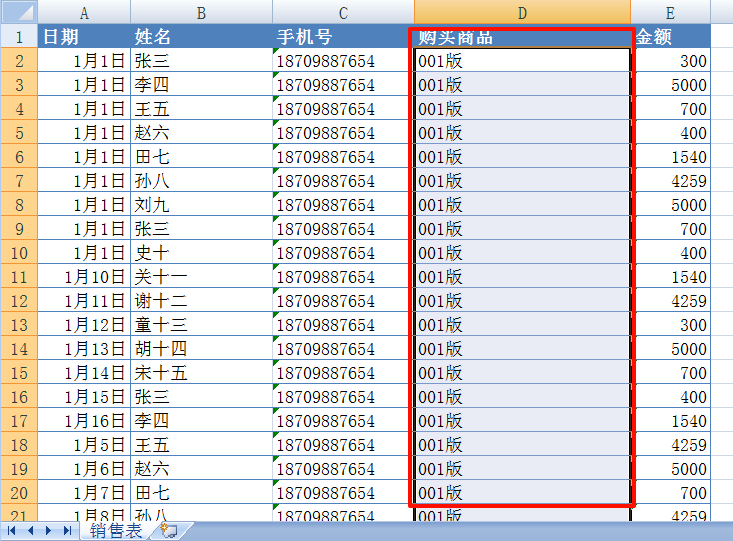
Task: Click the date cell 1月10日
Action: pyautogui.click(x=84, y=276)
